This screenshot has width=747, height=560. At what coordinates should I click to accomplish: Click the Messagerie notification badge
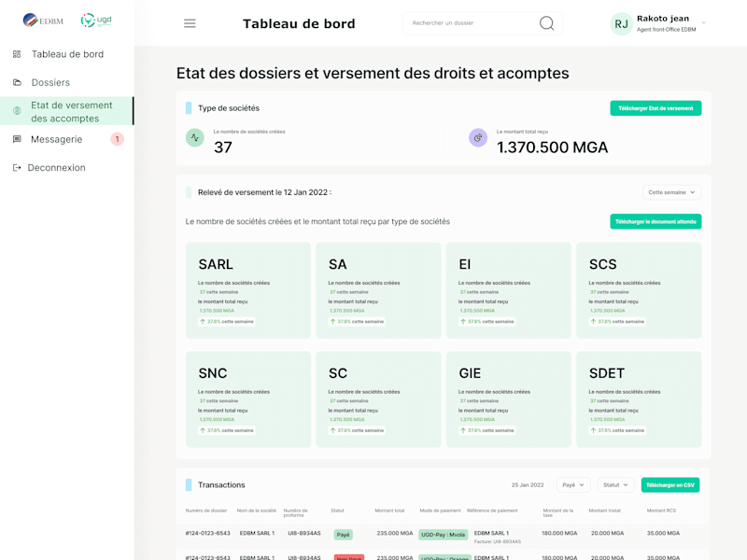click(118, 139)
